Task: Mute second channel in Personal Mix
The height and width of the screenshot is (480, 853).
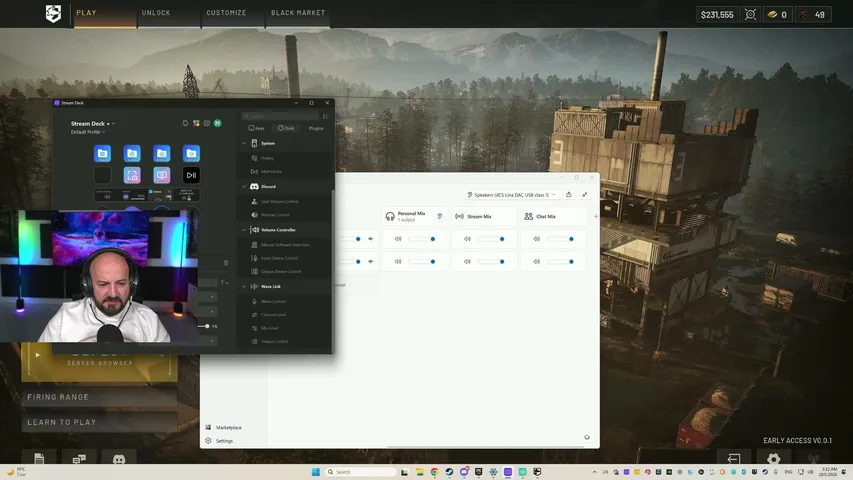Action: point(398,262)
